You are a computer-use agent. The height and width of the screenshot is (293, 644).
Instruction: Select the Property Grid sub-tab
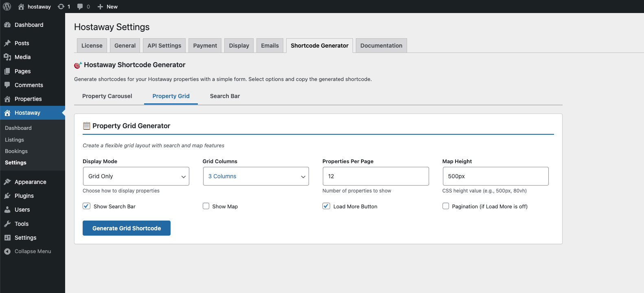[x=171, y=96]
